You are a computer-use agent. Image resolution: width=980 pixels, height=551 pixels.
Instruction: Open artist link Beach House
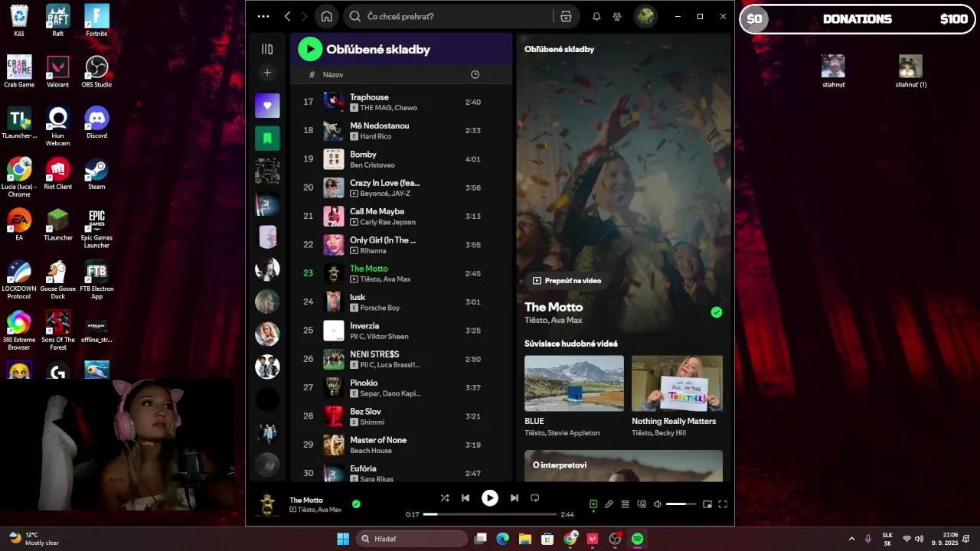(371, 451)
